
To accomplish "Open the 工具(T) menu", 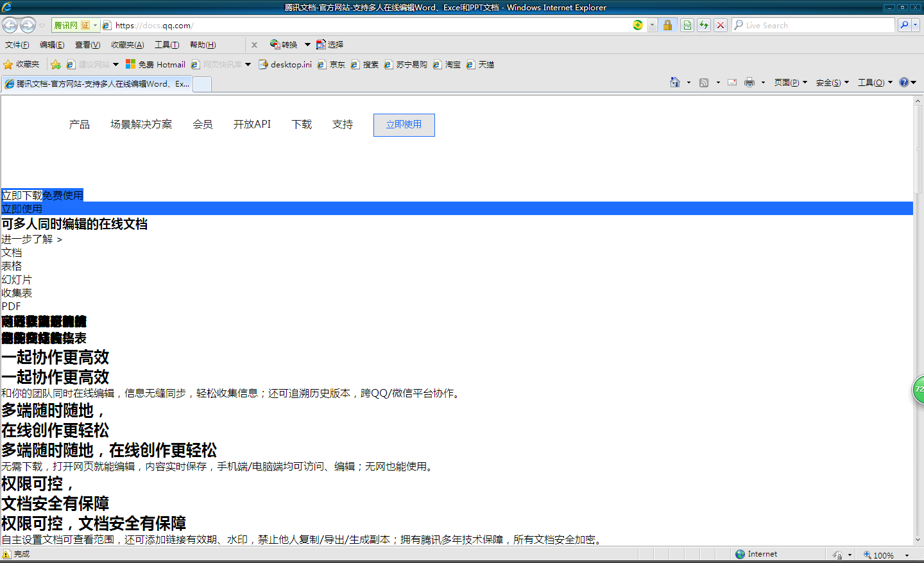I will coord(167,45).
